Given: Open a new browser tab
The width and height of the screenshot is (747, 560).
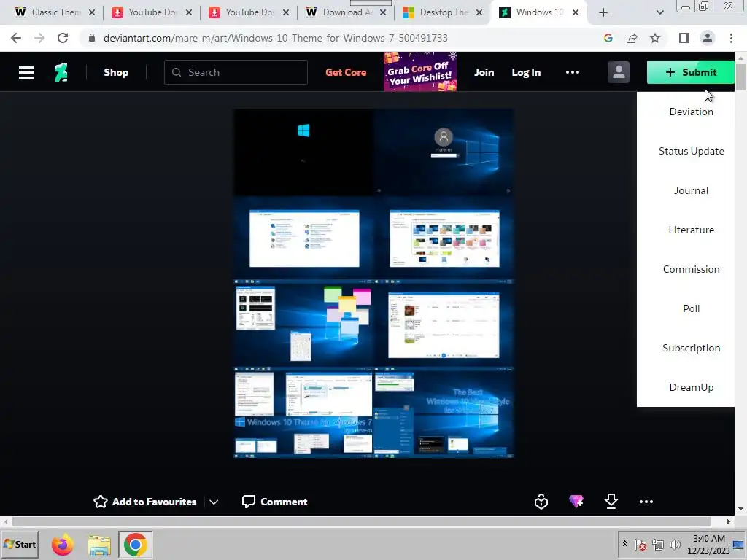Looking at the screenshot, I should 603,12.
